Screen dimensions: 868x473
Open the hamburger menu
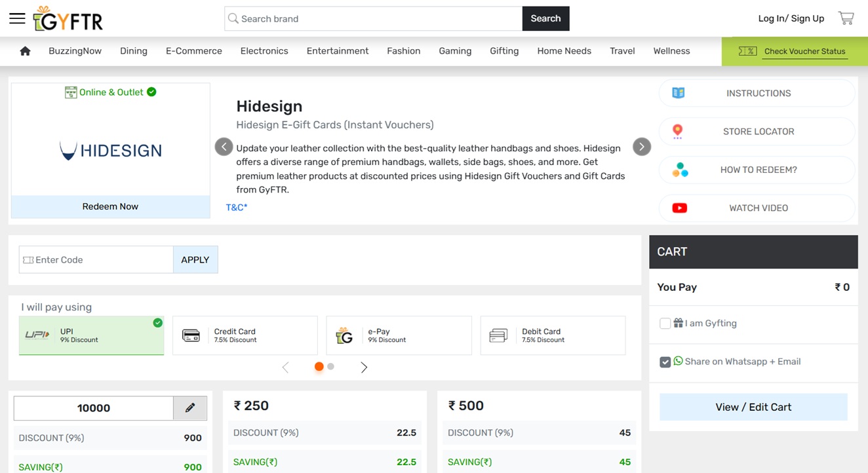coord(17,18)
